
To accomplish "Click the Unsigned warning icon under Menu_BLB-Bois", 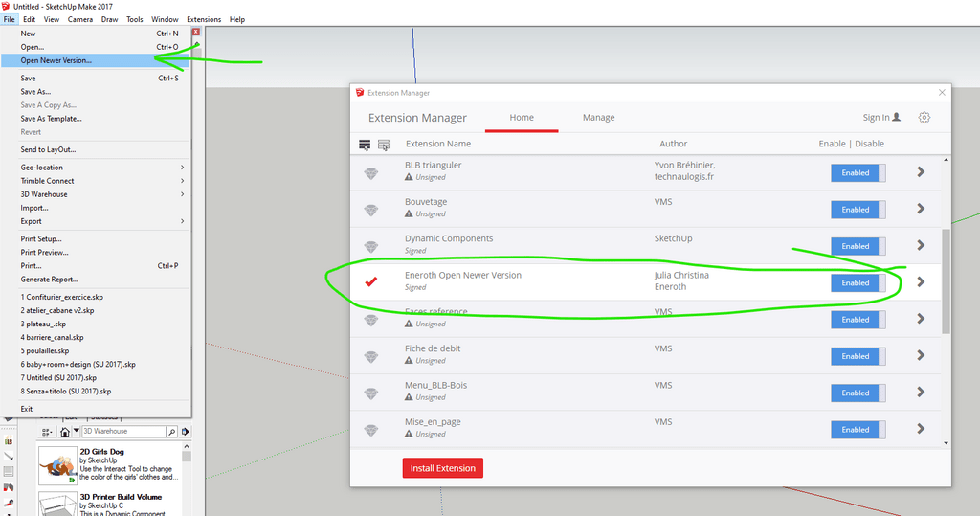I will coord(409,397).
